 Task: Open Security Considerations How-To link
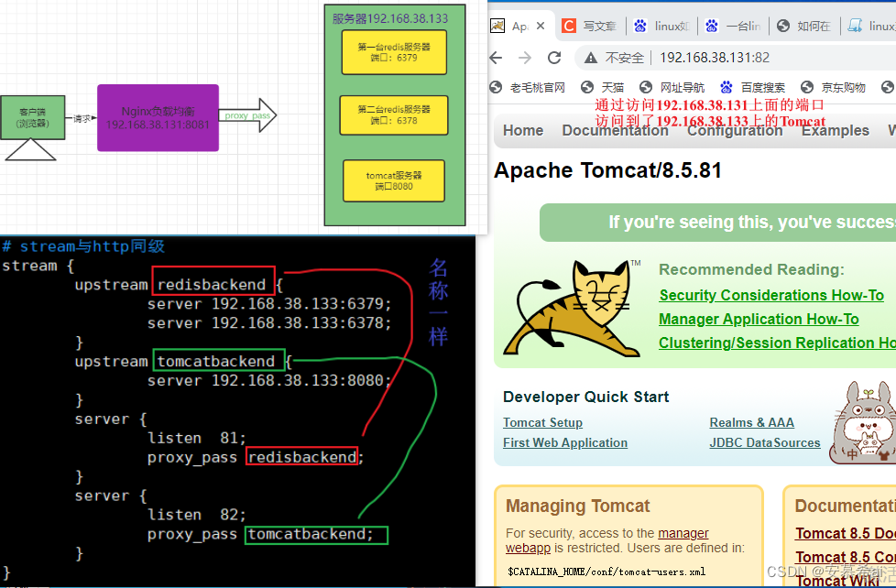pyautogui.click(x=771, y=296)
